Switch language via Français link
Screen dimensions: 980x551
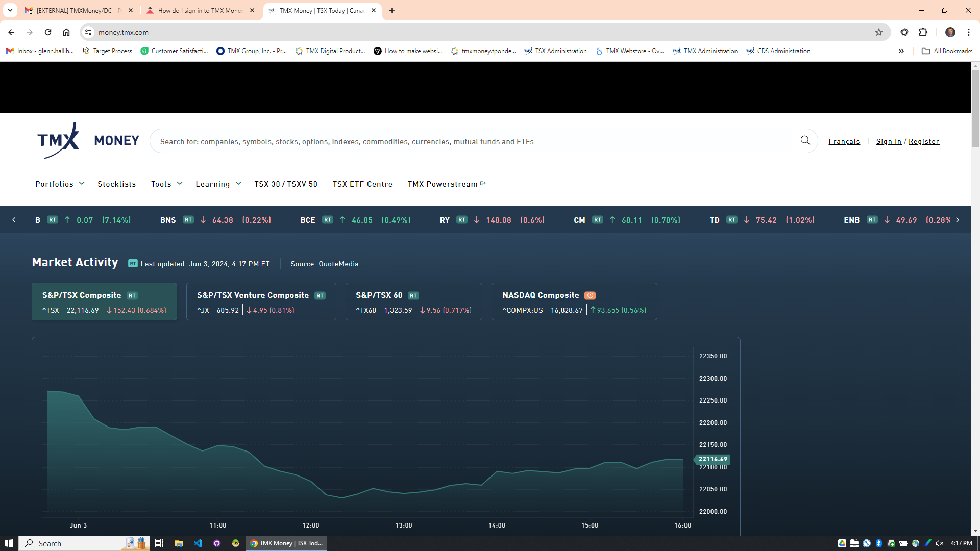(x=844, y=141)
